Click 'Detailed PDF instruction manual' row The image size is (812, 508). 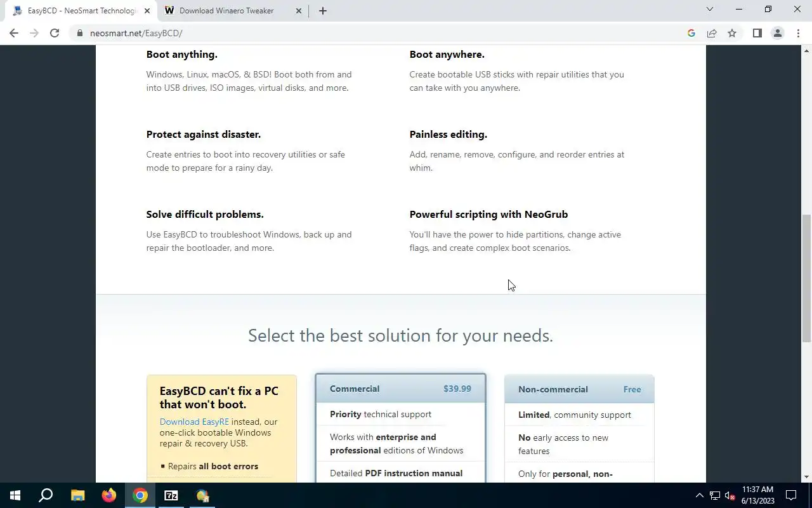pyautogui.click(x=396, y=473)
